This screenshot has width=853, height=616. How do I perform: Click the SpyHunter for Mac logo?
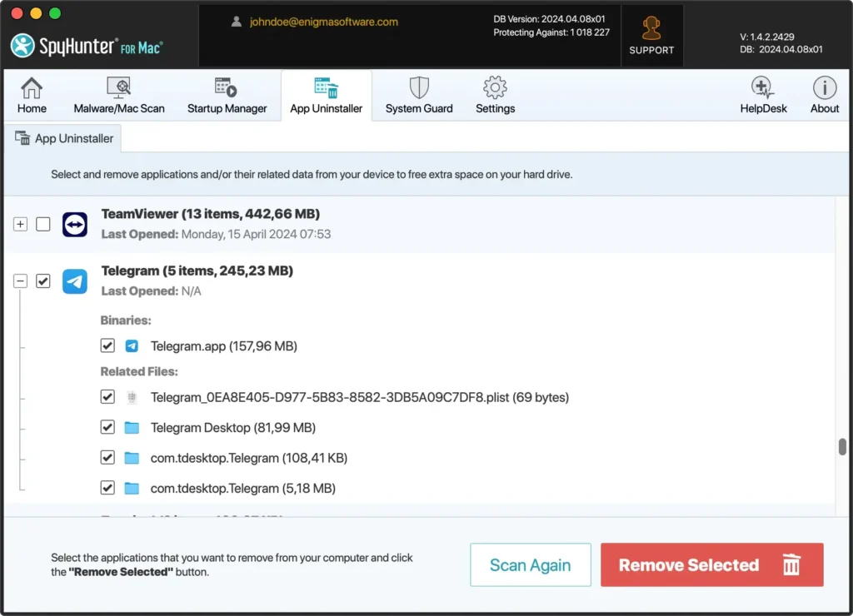pyautogui.click(x=87, y=47)
